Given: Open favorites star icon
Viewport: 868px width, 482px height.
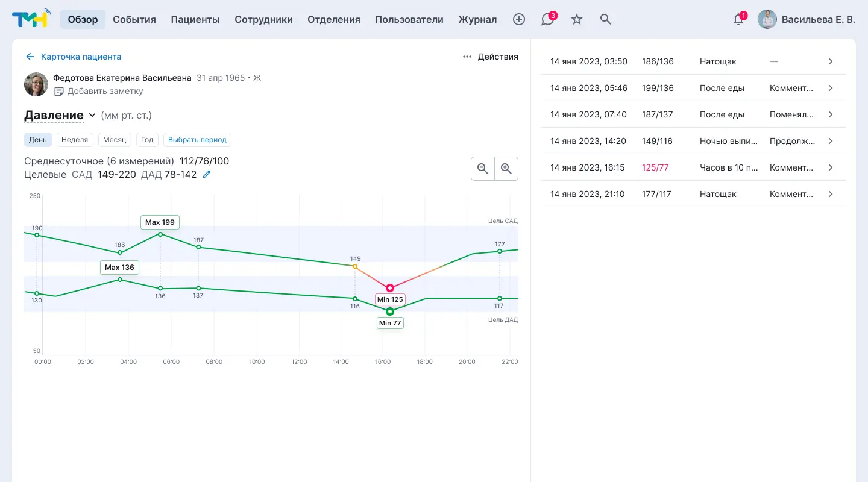Looking at the screenshot, I should pyautogui.click(x=577, y=19).
